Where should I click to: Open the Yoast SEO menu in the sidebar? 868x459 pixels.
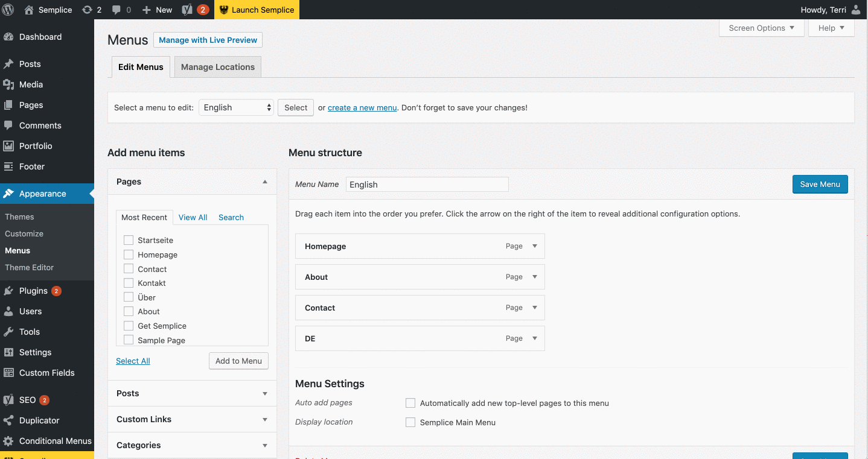click(27, 399)
